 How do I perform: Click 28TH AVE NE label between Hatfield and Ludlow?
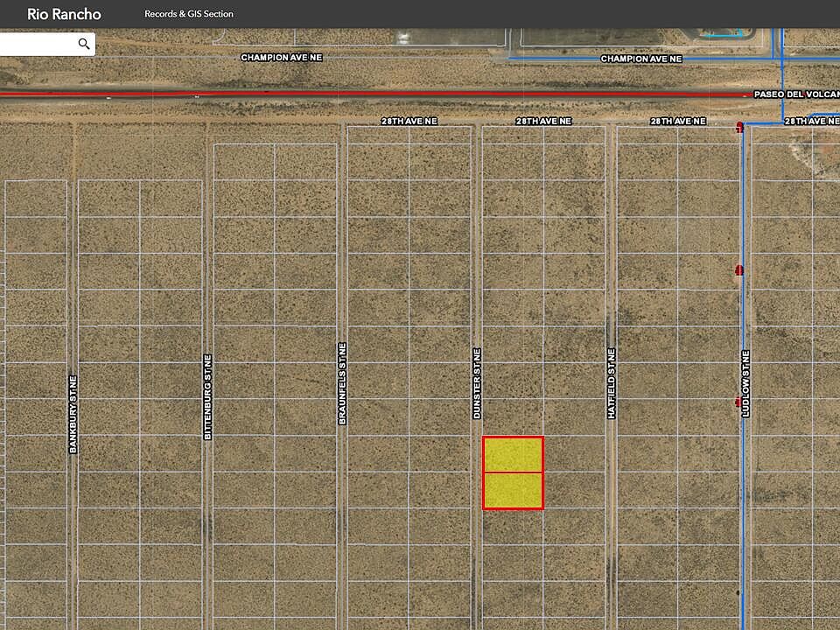click(x=678, y=122)
